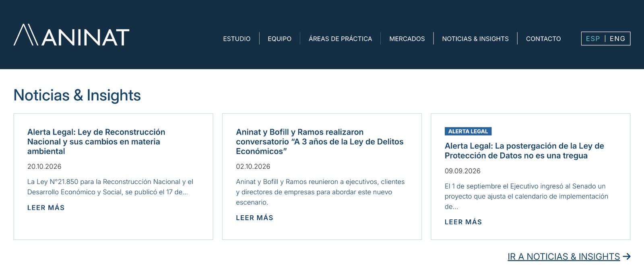This screenshot has width=644, height=279.
Task: Open Noticias & Insights from the nav bar
Action: [x=475, y=39]
